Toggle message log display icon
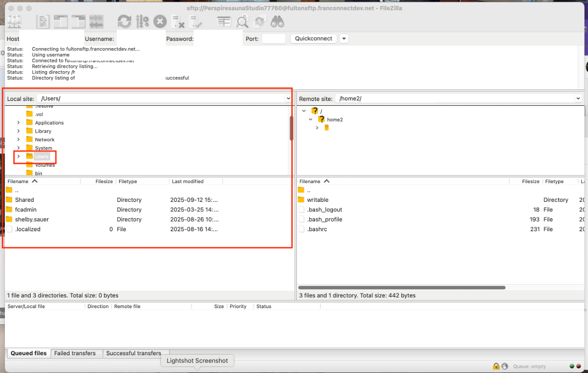The height and width of the screenshot is (373, 588). 43,22
